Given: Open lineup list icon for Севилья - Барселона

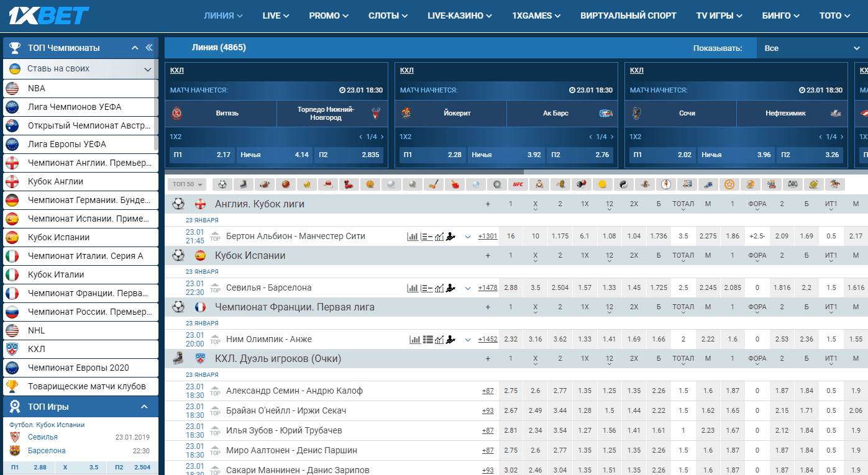Looking at the screenshot, I should 426,288.
